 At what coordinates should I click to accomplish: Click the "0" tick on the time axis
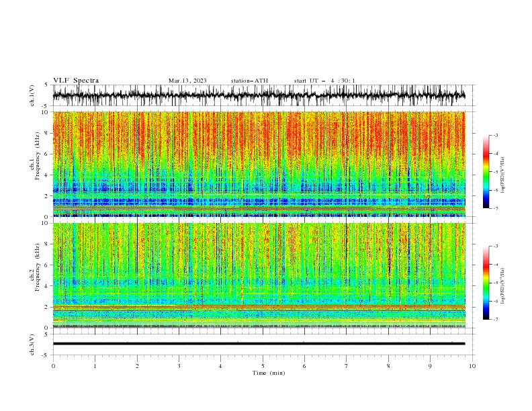coord(53,366)
